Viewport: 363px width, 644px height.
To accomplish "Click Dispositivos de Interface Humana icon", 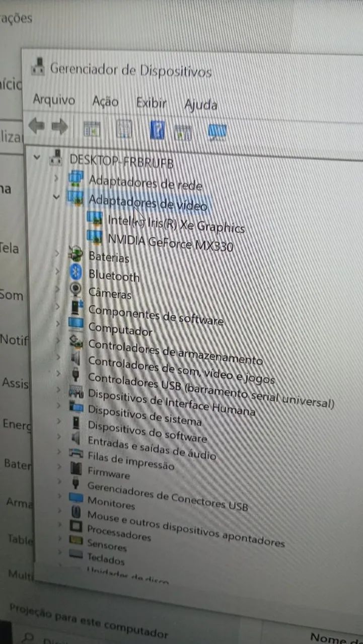I will [x=76, y=391].
